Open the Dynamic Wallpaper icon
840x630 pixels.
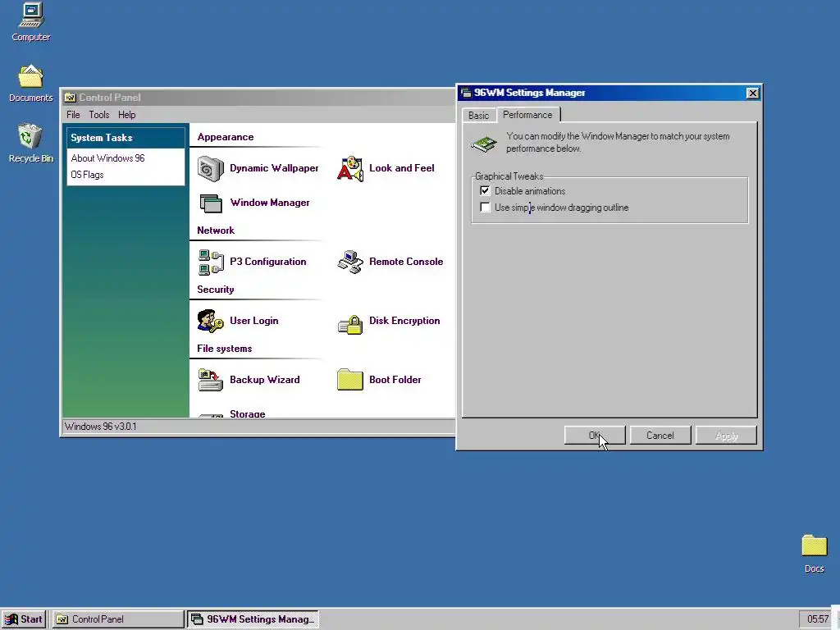tap(211, 169)
